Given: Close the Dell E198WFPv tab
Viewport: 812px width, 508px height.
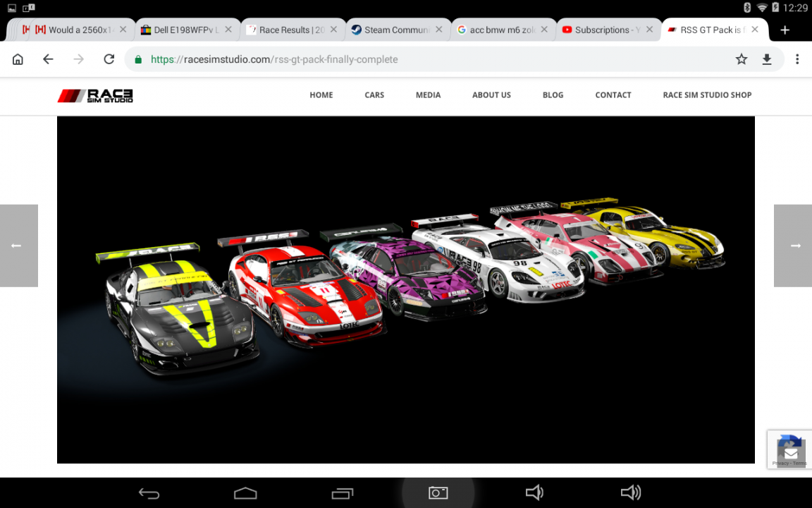Looking at the screenshot, I should [228, 30].
